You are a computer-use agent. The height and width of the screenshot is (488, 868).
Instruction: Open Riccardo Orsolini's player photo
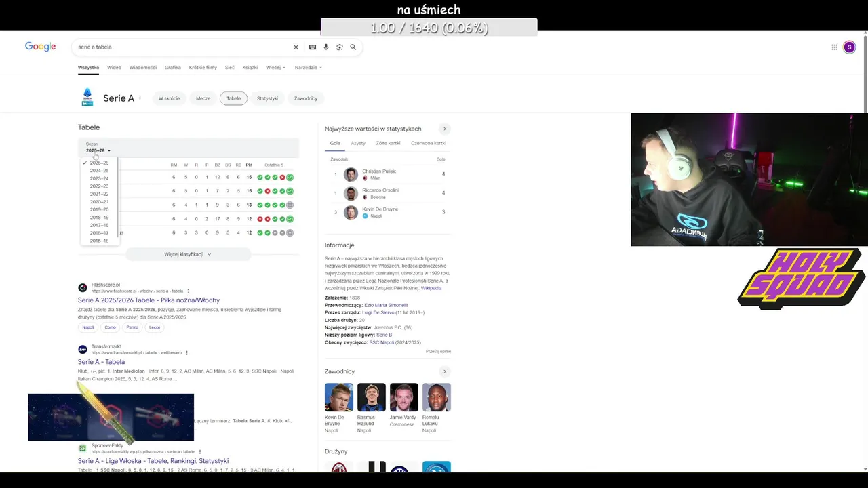(x=351, y=193)
